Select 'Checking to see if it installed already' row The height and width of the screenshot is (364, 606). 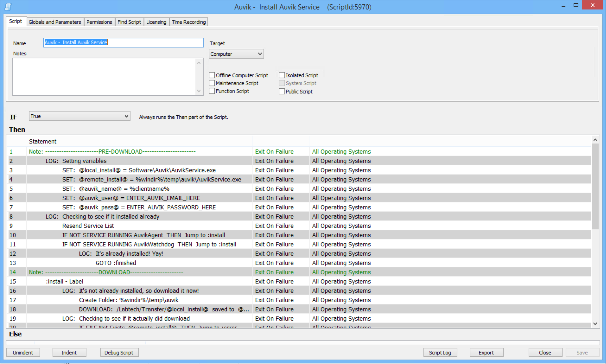(299, 216)
